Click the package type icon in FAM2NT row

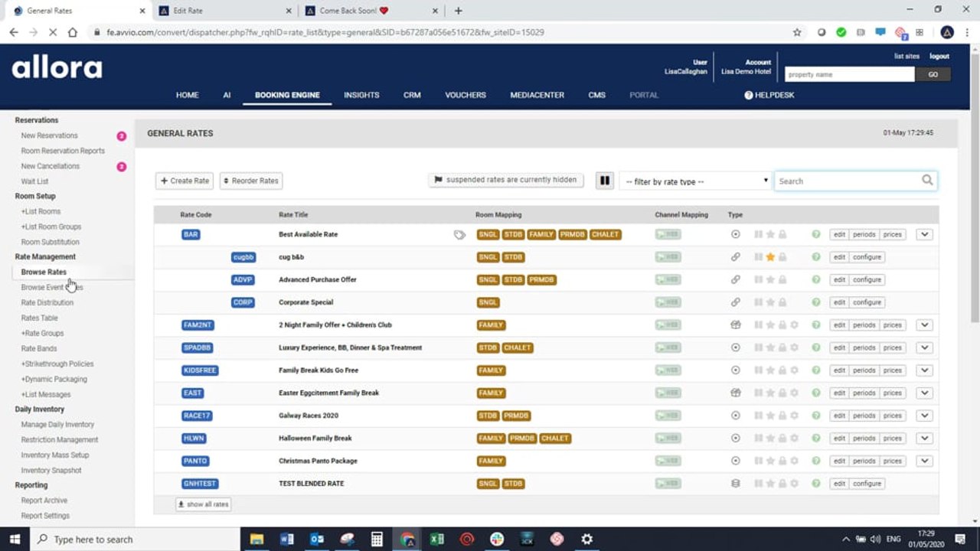736,325
